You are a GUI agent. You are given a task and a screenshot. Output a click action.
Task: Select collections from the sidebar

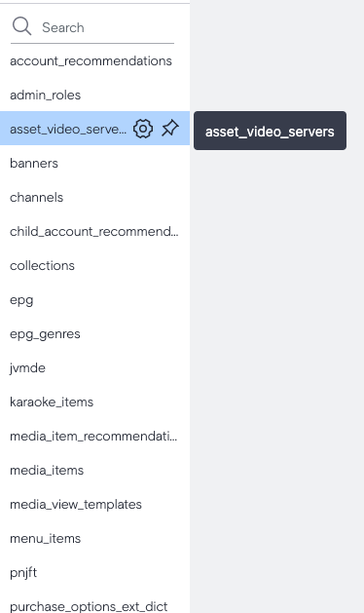point(95,265)
